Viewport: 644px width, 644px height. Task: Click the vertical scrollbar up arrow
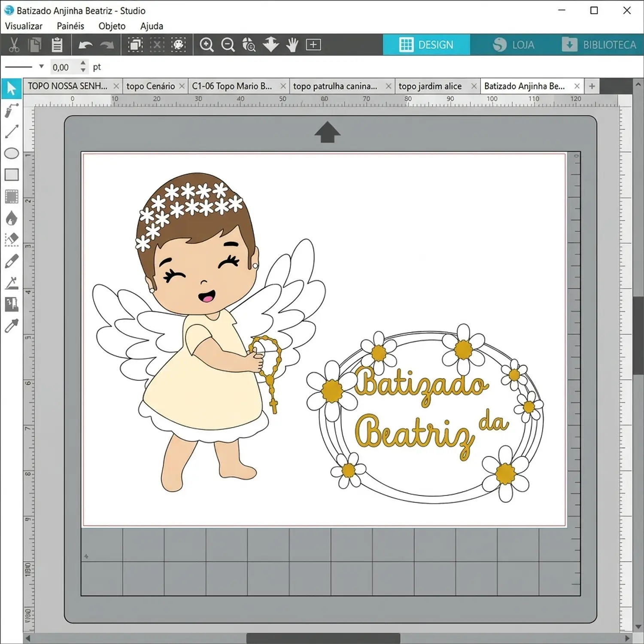(638, 84)
